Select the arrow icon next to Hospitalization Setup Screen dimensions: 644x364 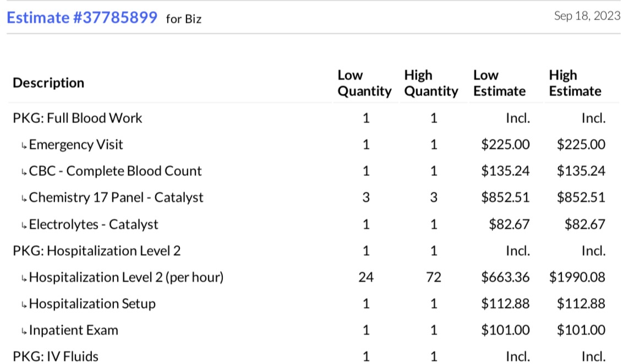(x=24, y=305)
